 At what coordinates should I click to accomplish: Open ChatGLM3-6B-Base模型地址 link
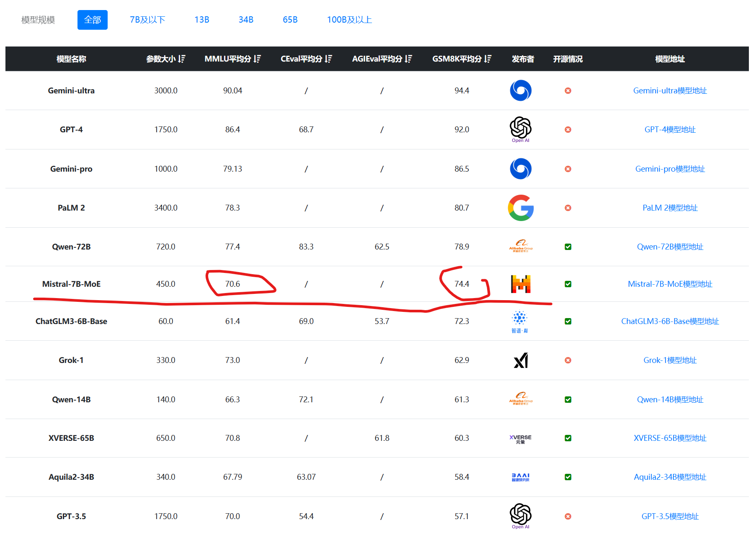670,321
